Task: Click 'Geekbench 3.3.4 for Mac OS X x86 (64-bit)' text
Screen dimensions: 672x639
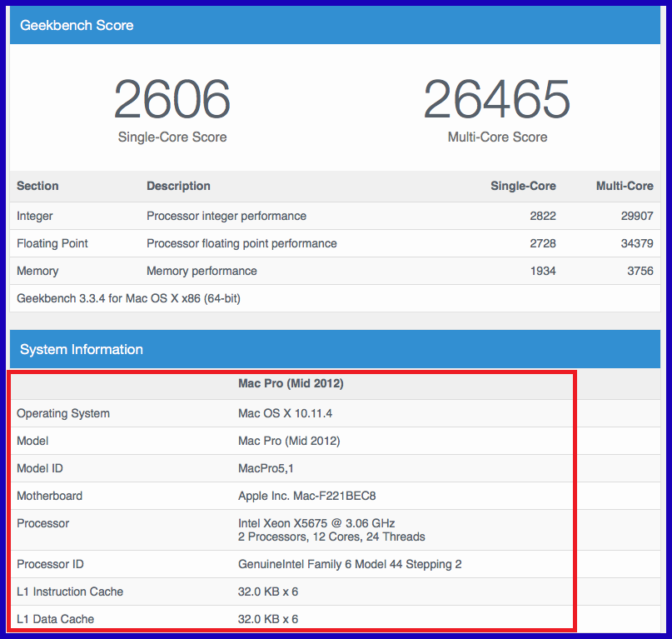Action: [128, 298]
